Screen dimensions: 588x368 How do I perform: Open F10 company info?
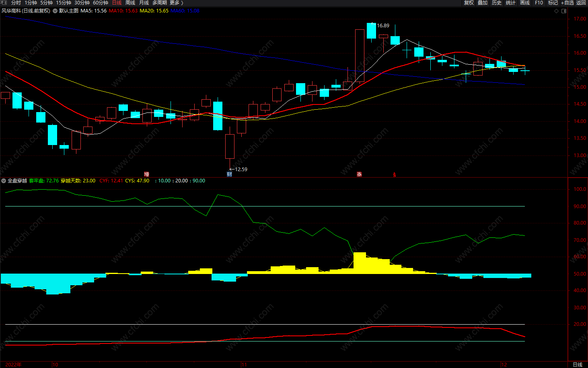point(539,3)
